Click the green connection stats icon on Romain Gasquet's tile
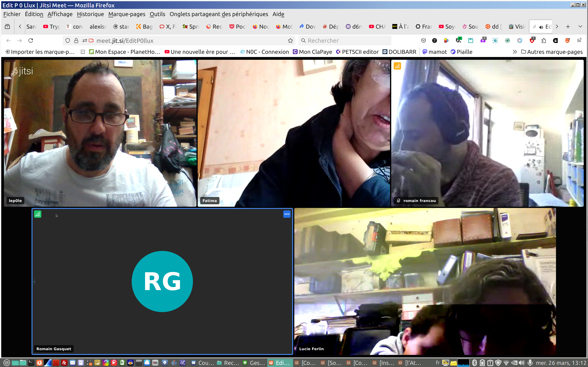588x367 pixels. [x=38, y=214]
